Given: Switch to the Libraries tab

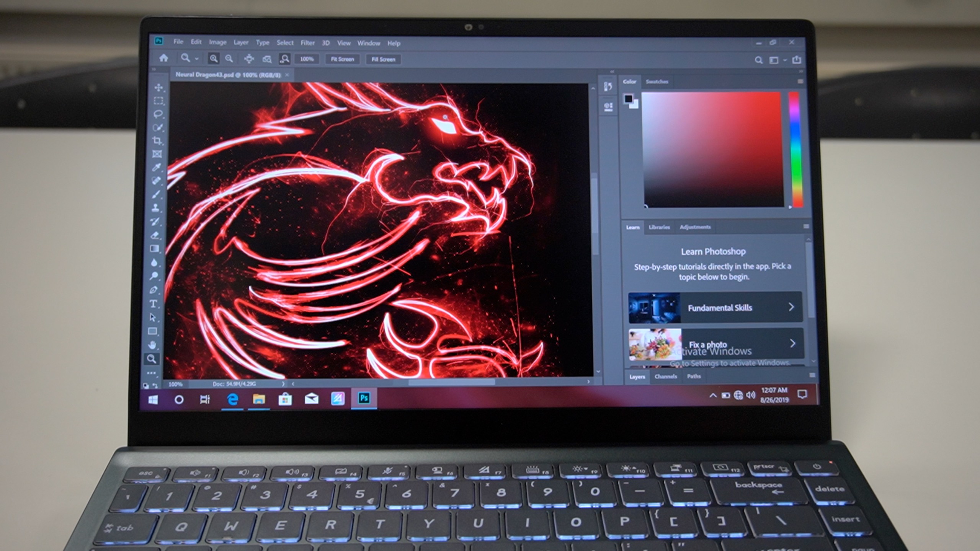Looking at the screenshot, I should pos(659,227).
